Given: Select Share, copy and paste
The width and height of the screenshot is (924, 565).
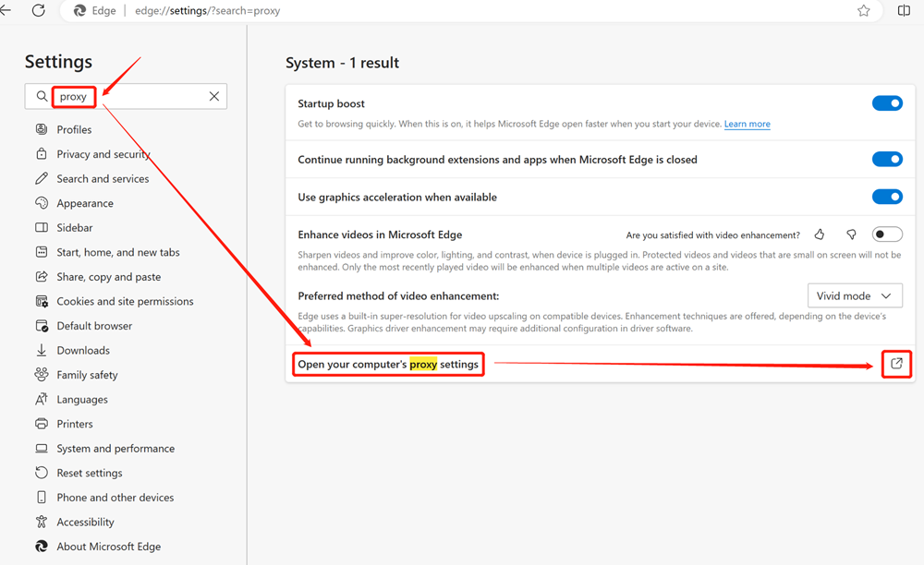Looking at the screenshot, I should click(x=108, y=277).
